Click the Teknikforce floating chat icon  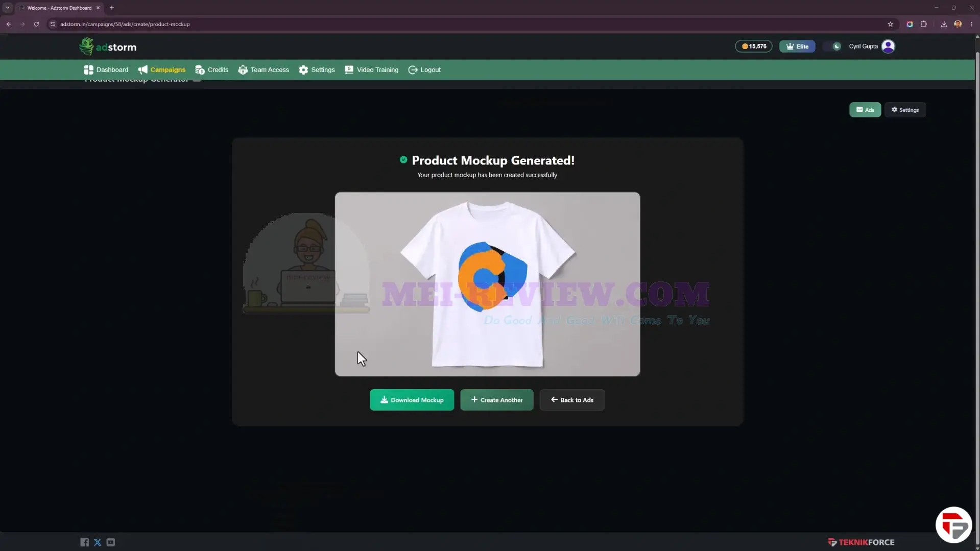point(953,524)
